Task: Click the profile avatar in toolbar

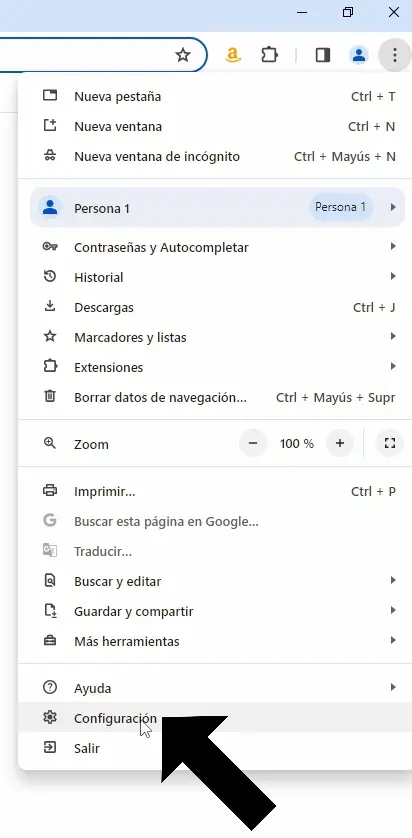Action: tap(359, 55)
